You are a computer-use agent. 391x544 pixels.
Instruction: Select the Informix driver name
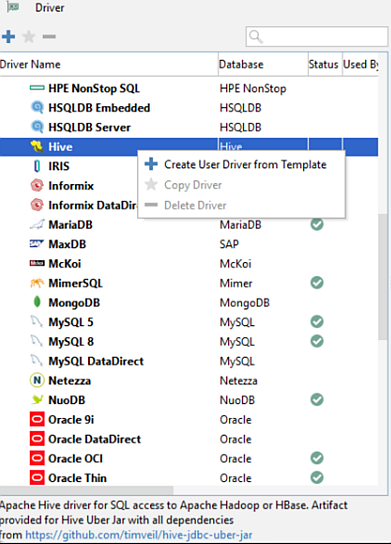(x=71, y=186)
